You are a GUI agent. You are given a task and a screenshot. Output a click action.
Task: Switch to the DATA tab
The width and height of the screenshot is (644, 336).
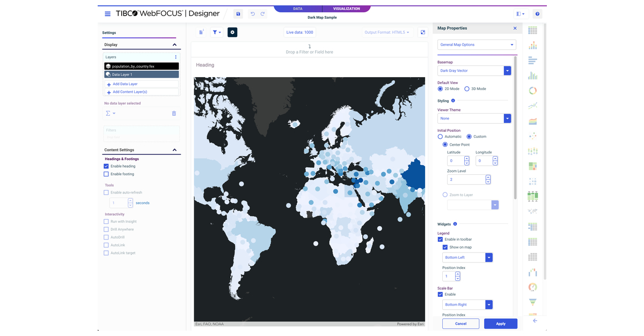click(x=298, y=9)
